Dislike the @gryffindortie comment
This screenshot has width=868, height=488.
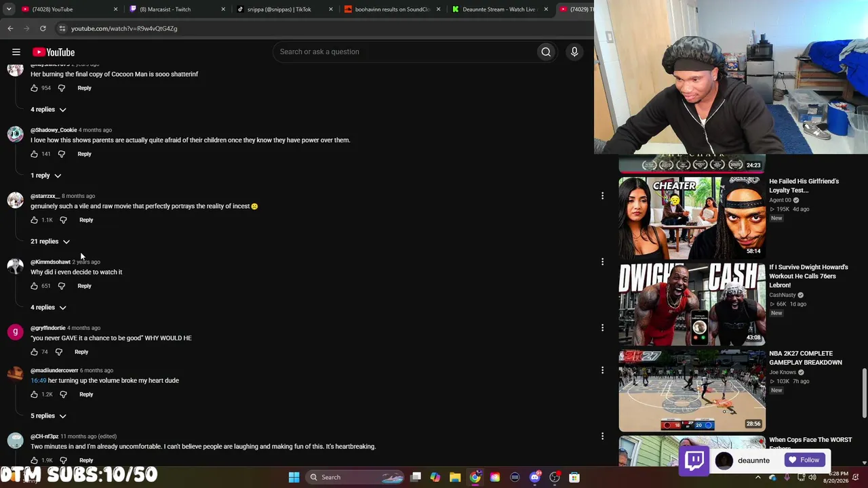(59, 352)
